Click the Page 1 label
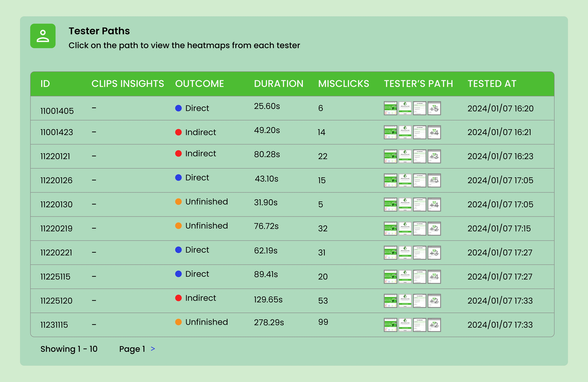Viewport: 588px width, 382px height. pos(132,349)
